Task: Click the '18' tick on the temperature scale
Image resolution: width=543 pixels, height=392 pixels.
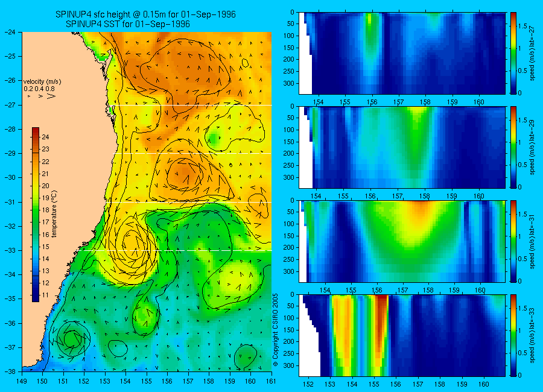Action: (x=45, y=210)
